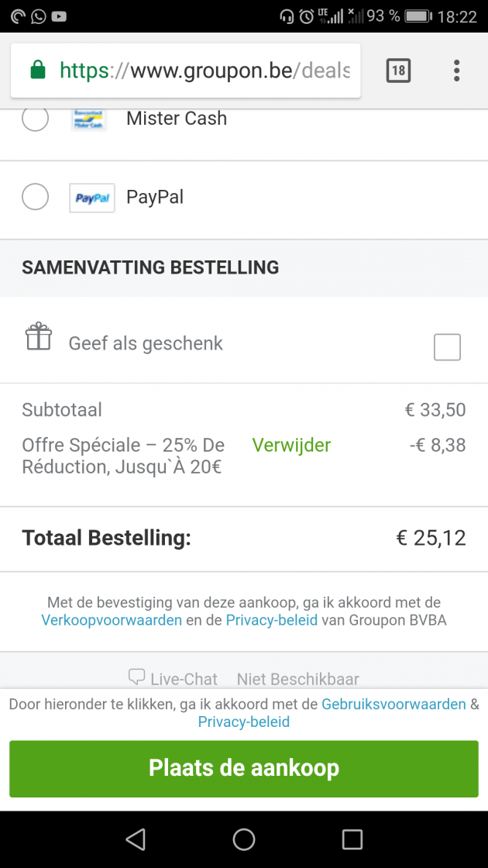Select the PayPal radio button
The width and height of the screenshot is (488, 868).
[x=36, y=197]
